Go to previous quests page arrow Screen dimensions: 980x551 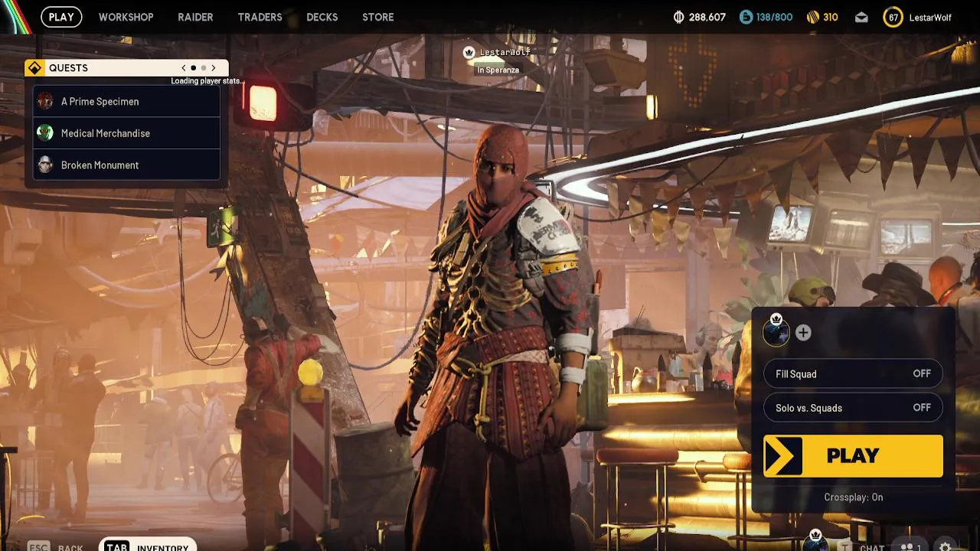184,68
